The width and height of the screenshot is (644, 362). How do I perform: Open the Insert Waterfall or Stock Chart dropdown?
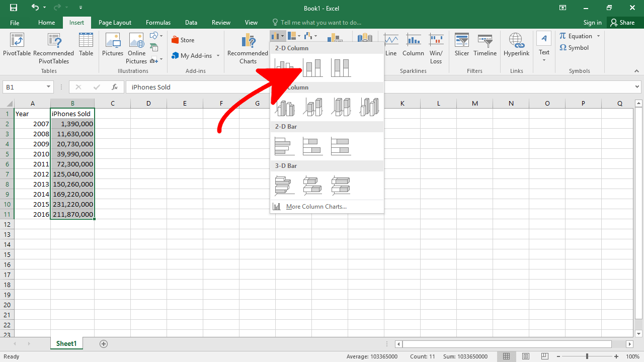[311, 36]
